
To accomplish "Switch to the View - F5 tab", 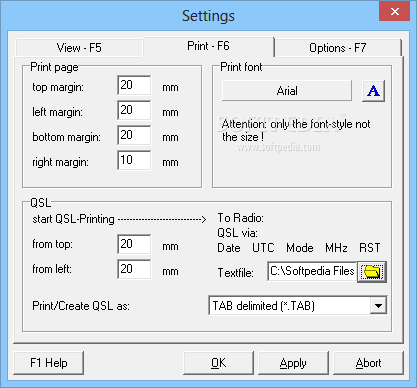I will pyautogui.click(x=79, y=48).
